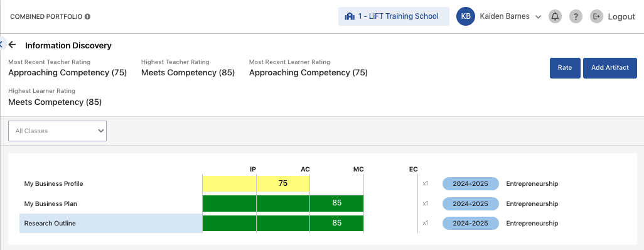Click the yellow 75 rating bar
The image size is (644, 250).
click(x=256, y=183)
